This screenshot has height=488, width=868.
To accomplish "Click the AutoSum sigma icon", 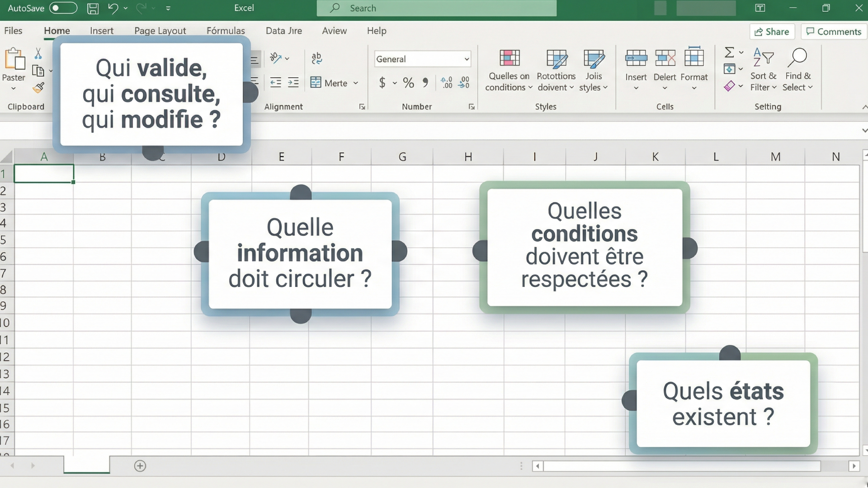I will tap(729, 52).
